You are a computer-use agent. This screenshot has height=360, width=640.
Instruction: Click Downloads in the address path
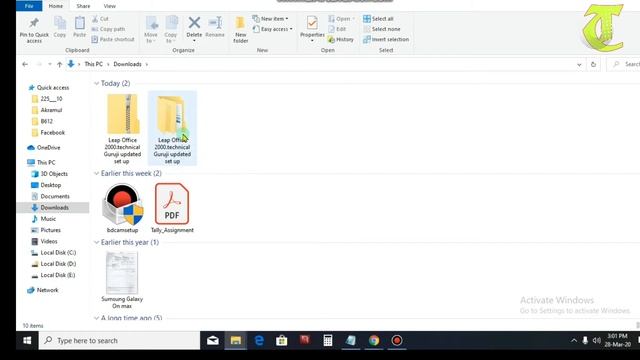pyautogui.click(x=127, y=64)
